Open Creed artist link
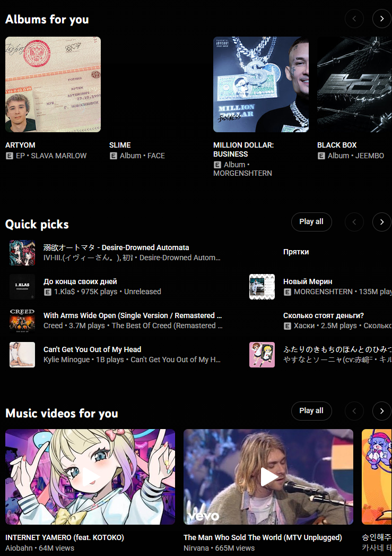Screen dimensions: 392x556 pyautogui.click(x=53, y=326)
